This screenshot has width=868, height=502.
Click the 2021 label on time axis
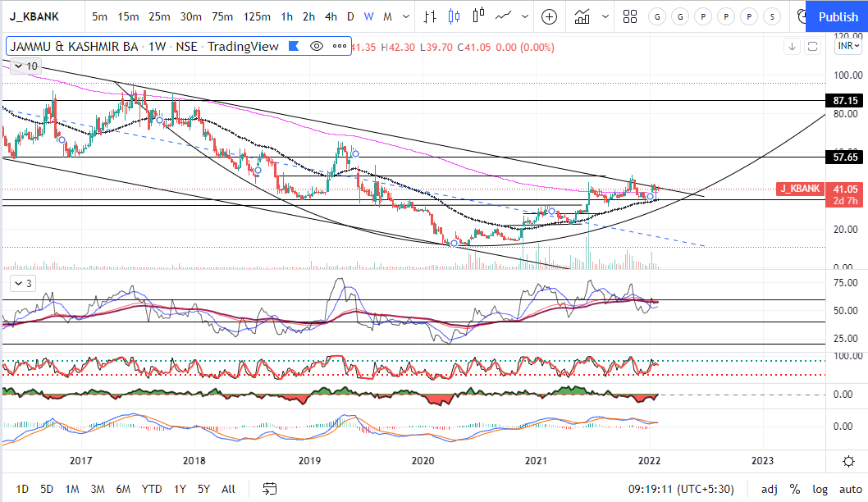[x=536, y=460]
